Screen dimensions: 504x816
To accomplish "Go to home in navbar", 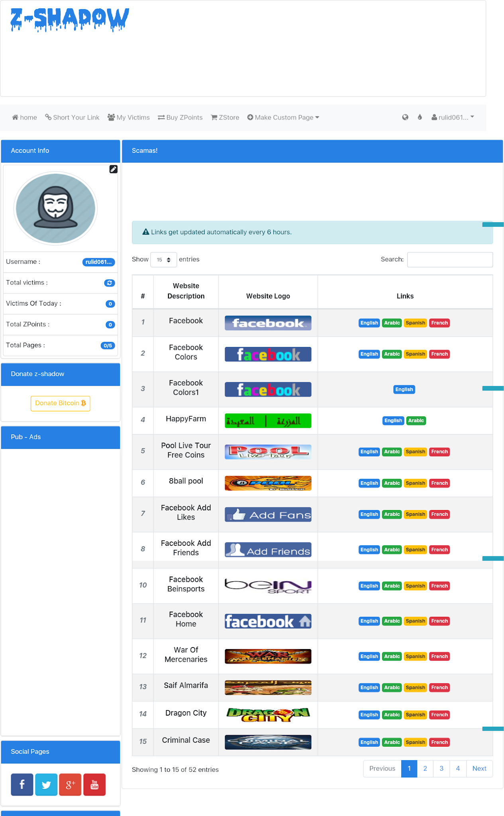I will point(24,118).
